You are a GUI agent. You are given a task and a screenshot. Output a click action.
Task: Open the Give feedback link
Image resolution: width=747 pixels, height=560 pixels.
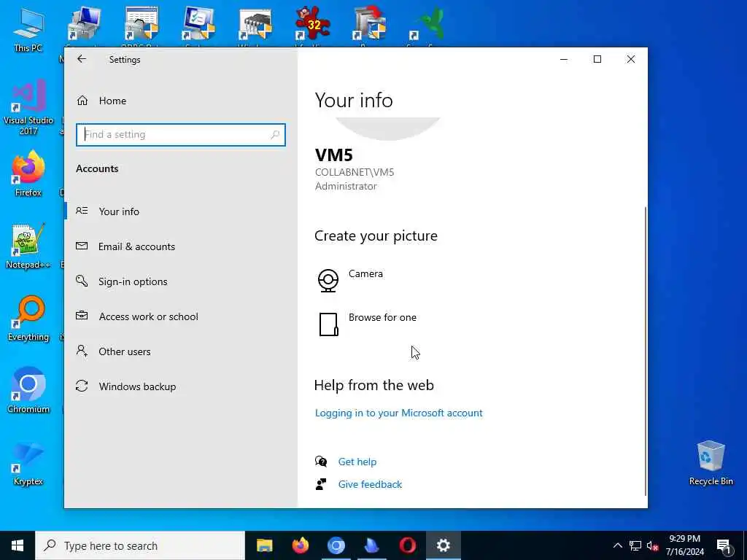click(x=370, y=484)
